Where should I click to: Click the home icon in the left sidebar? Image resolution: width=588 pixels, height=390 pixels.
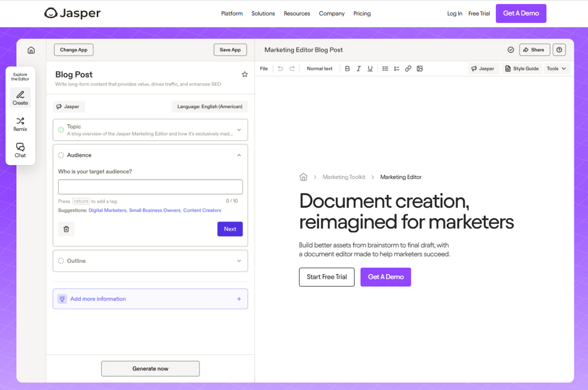[x=31, y=50]
